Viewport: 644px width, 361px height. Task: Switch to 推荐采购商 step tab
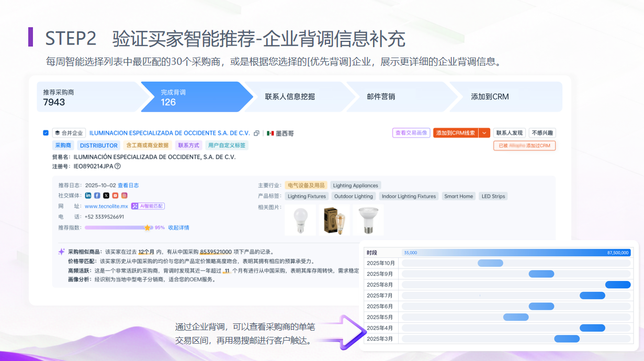pyautogui.click(x=86, y=97)
